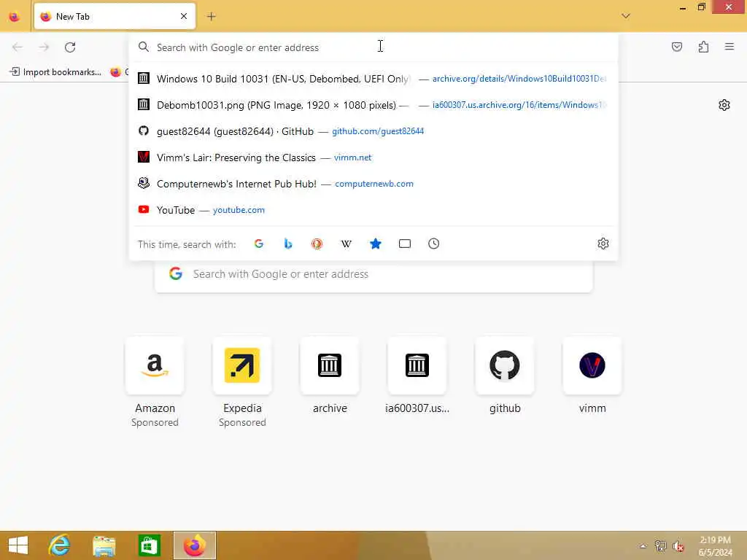Focus the address bar search field

click(x=373, y=47)
